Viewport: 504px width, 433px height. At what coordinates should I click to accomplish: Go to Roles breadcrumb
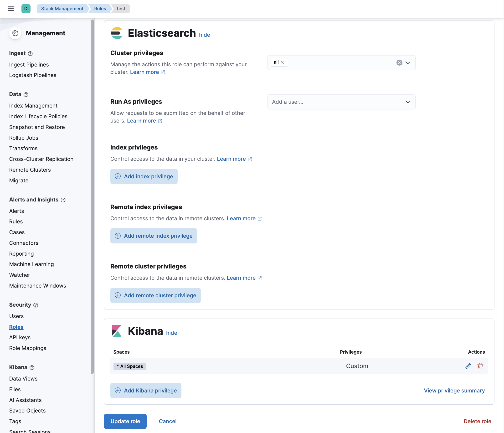[100, 9]
